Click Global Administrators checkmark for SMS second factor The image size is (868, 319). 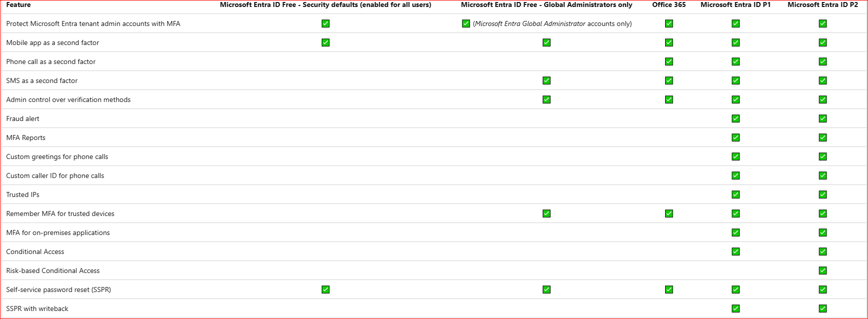(547, 80)
